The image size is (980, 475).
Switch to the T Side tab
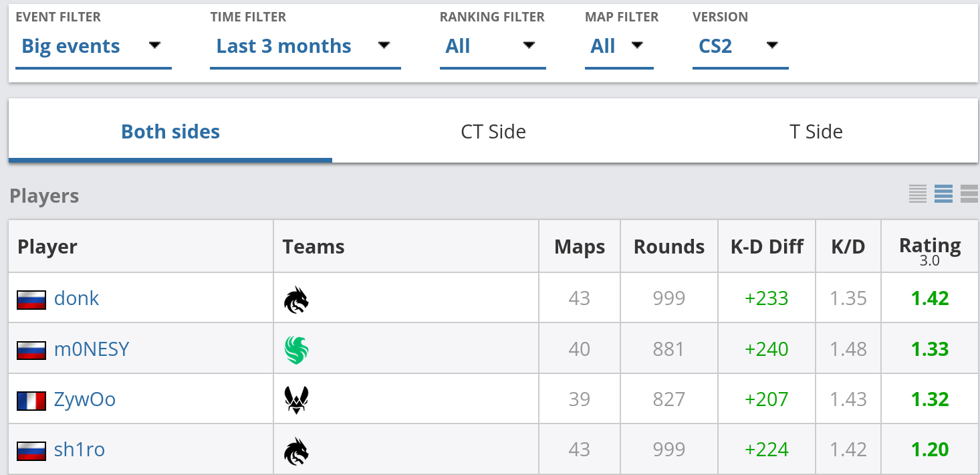click(816, 131)
